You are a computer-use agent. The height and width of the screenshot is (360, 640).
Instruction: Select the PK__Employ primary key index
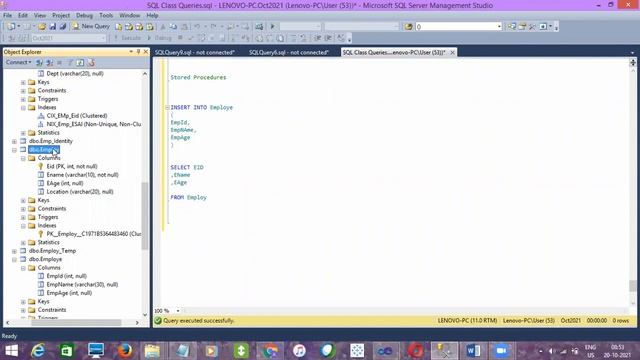pyautogui.click(x=94, y=234)
